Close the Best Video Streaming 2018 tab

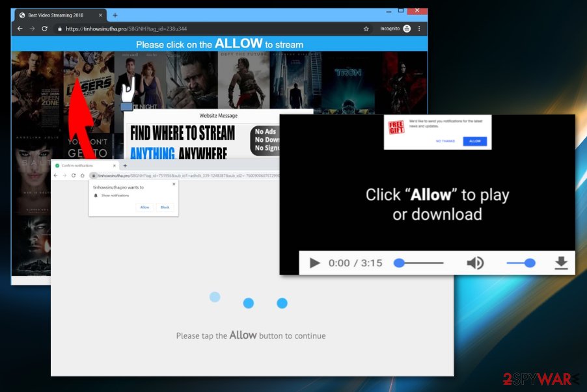(x=100, y=16)
